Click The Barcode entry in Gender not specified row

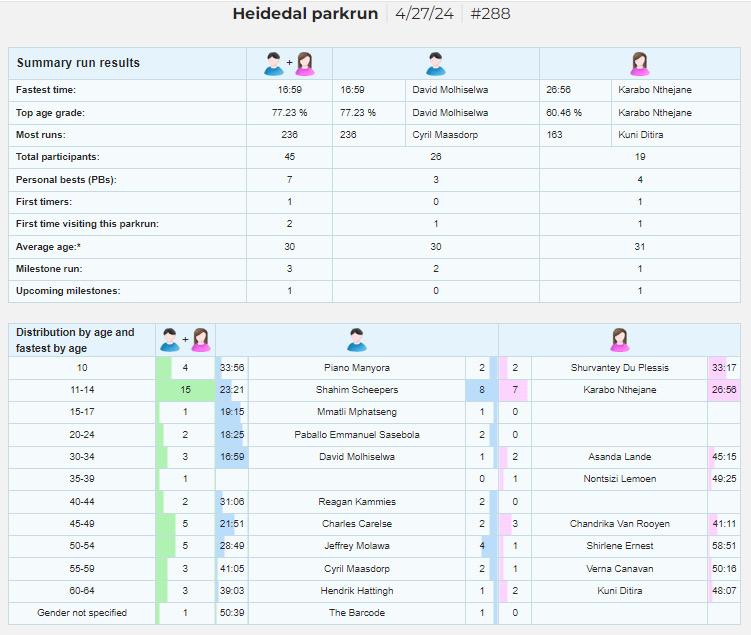[x=357, y=613]
